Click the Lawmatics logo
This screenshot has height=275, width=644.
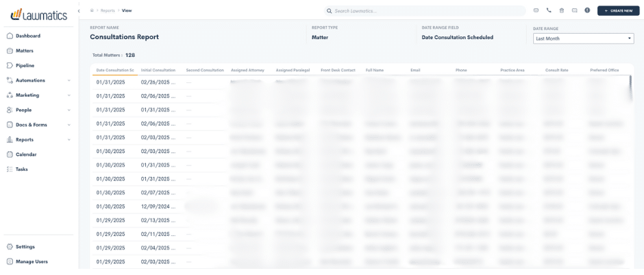pos(39,15)
